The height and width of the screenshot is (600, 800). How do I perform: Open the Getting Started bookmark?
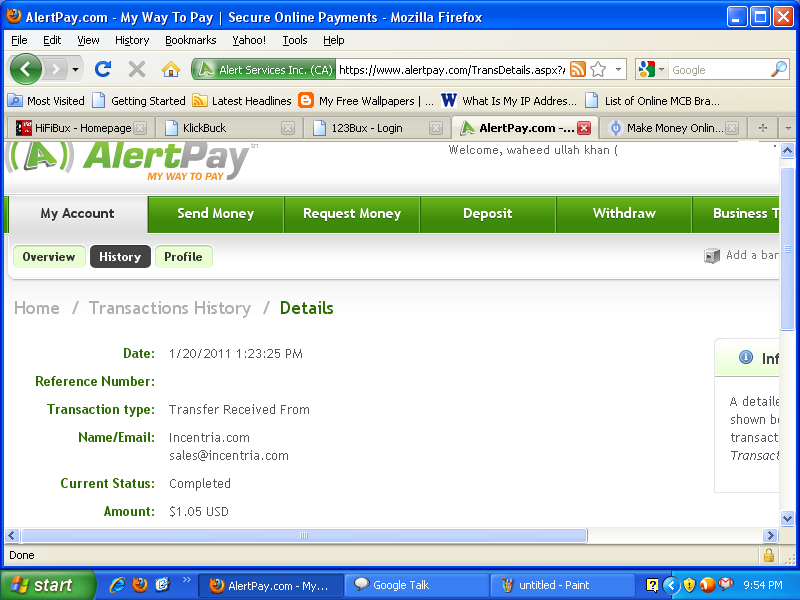coord(139,101)
